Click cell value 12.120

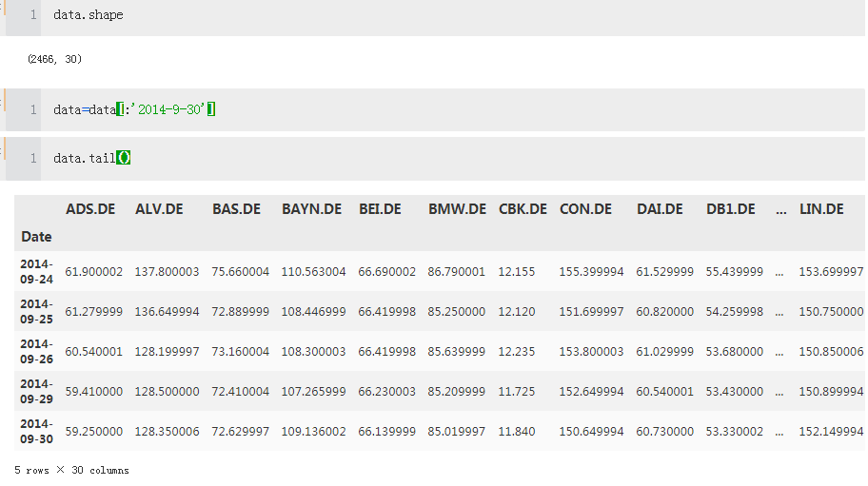517,311
